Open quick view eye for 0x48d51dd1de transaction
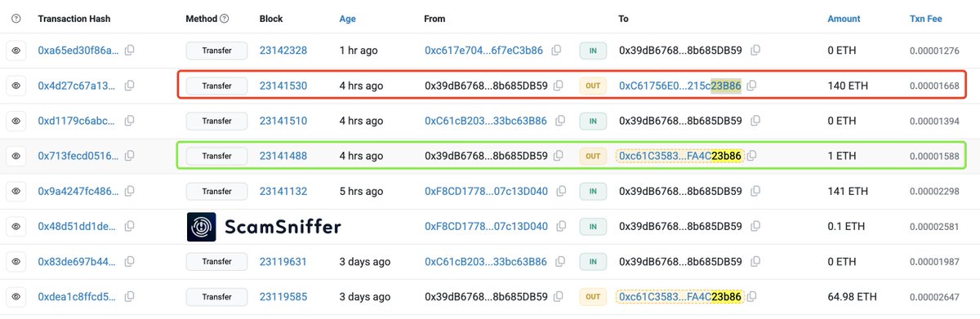Screen dimensions: 980x319 [15, 226]
